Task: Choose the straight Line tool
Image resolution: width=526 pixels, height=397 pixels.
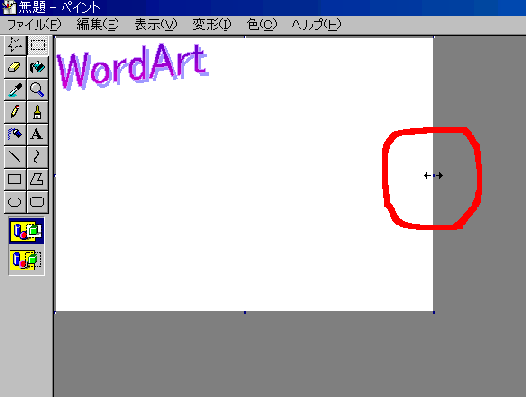Action: click(15, 157)
